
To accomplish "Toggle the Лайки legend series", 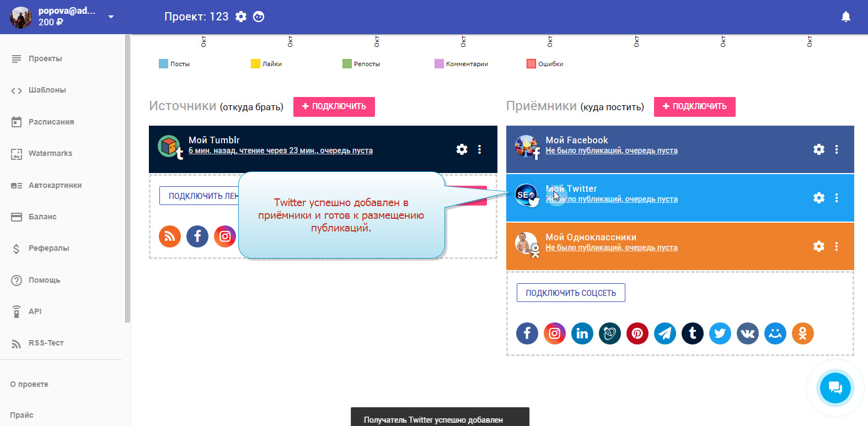I will [x=266, y=64].
